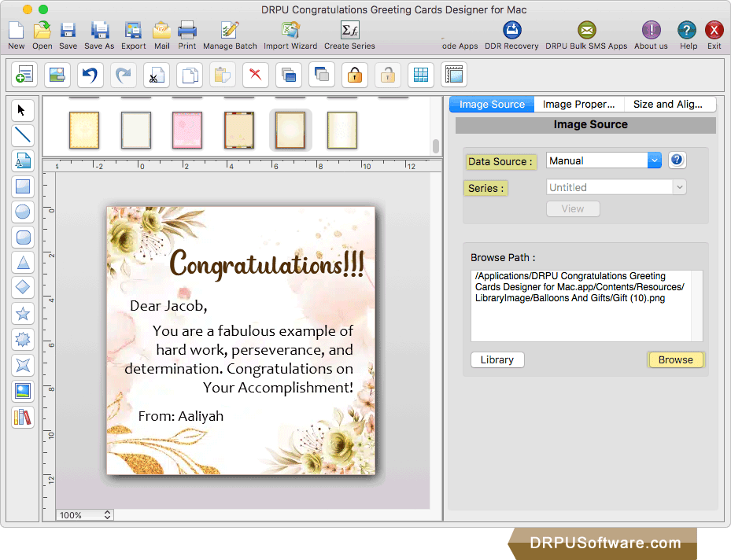Click the Undo icon
The width and height of the screenshot is (731, 560).
(x=89, y=75)
